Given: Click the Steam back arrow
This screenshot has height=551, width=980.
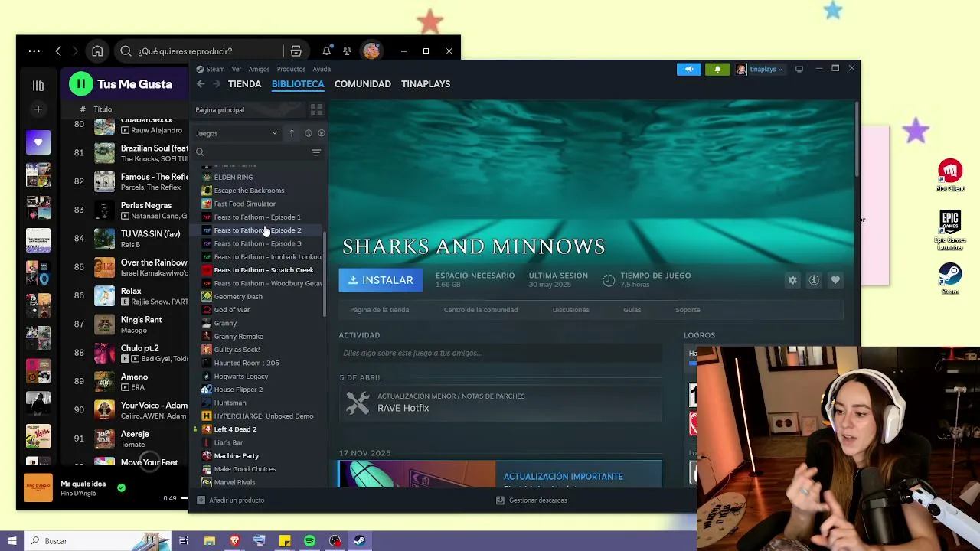Looking at the screenshot, I should pyautogui.click(x=201, y=84).
